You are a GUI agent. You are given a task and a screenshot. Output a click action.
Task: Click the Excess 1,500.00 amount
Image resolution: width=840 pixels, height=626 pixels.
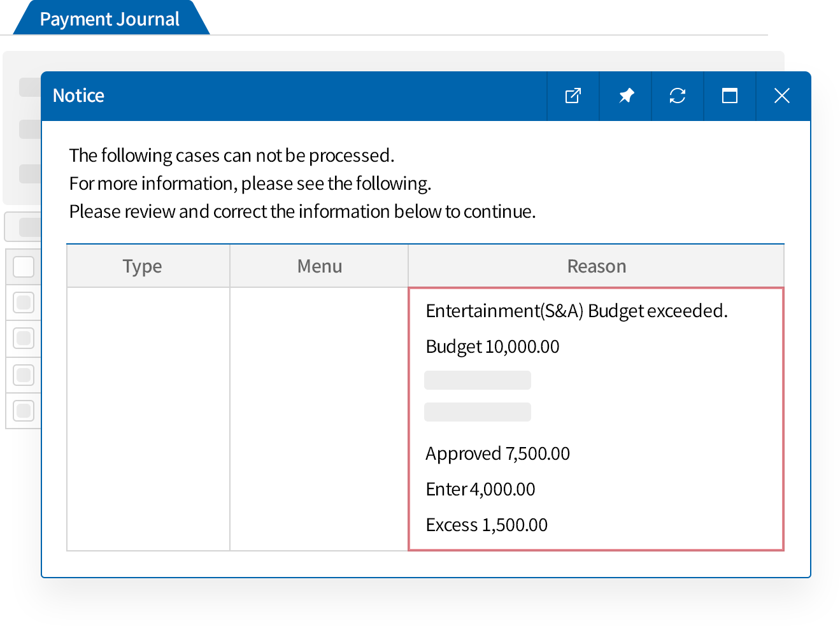[487, 524]
